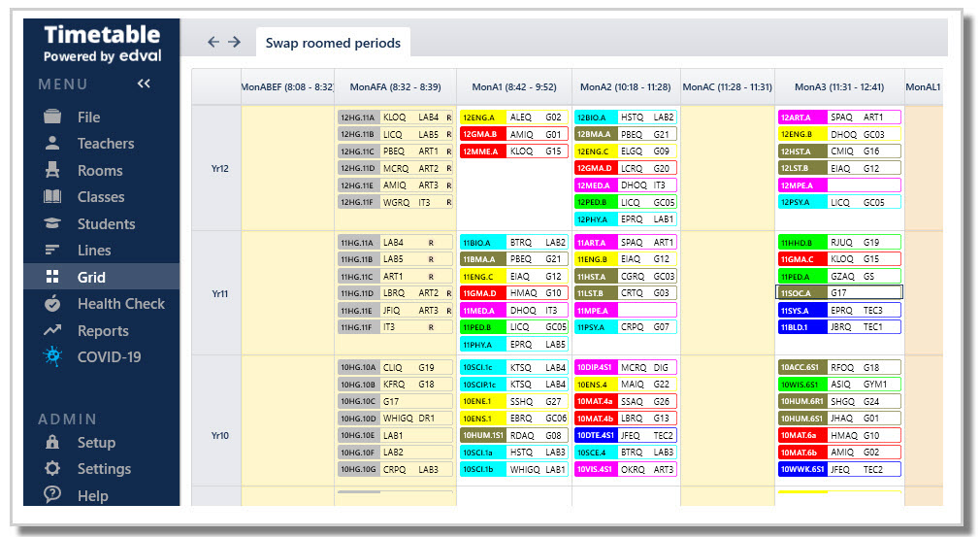The image size is (980, 537).
Task: Open the File menu icon in sidebar
Action: (x=52, y=117)
